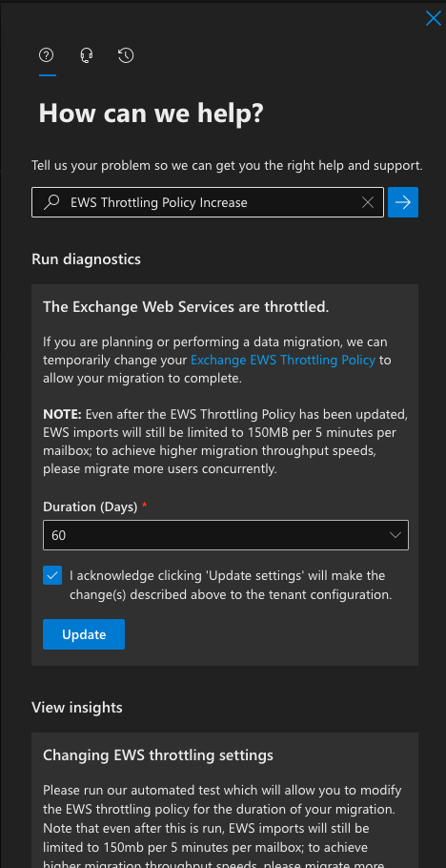The image size is (446, 868).
Task: Click the blue Update button
Action: tap(84, 634)
